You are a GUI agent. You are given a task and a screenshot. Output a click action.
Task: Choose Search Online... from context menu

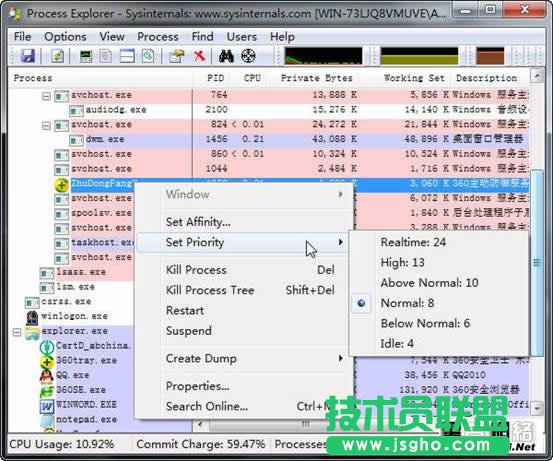tap(244, 406)
